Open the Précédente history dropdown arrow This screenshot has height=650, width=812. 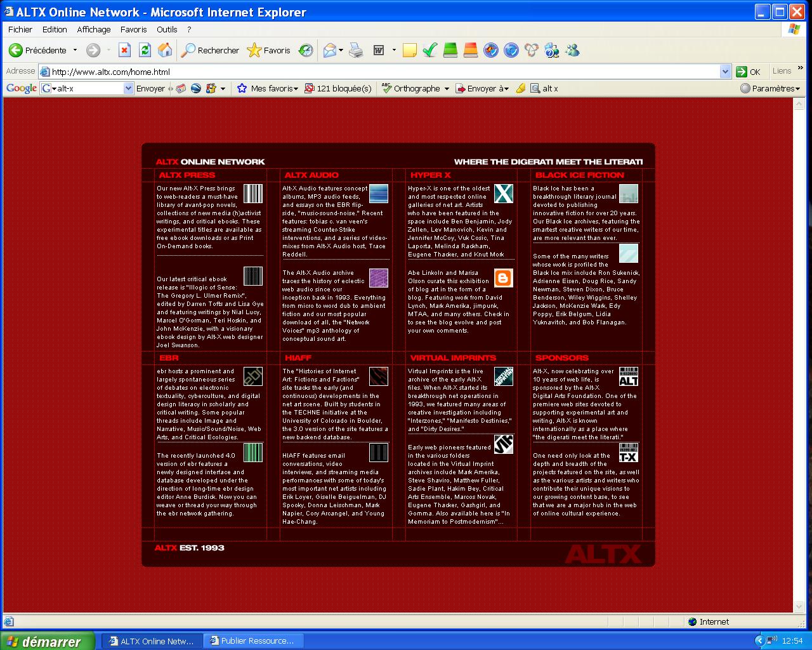tap(75, 50)
